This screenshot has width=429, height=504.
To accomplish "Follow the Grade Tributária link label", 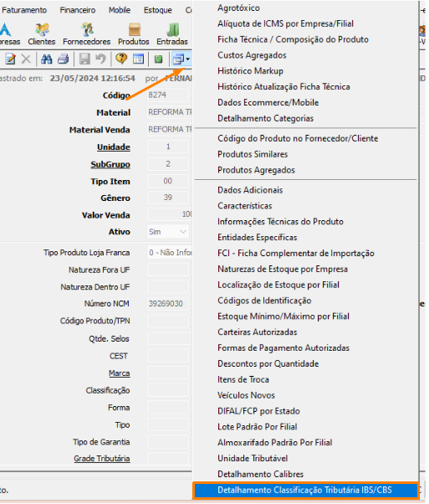I will [x=102, y=459].
